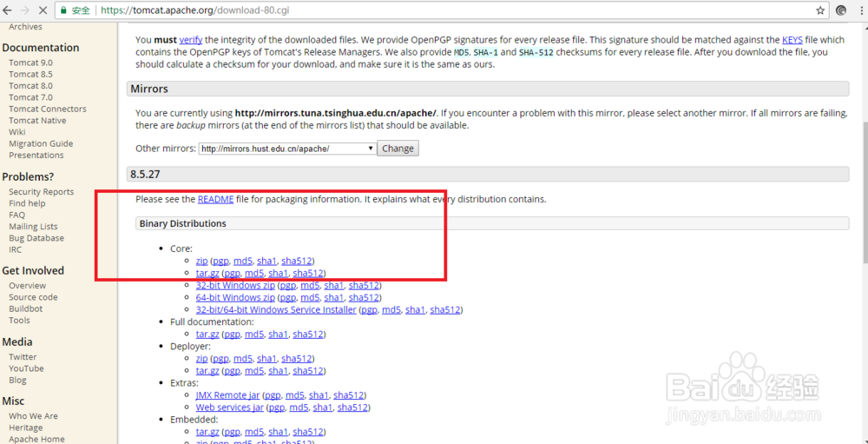Open Tomcat 8.5 documentation
Screen dimensions: 868x444
coord(31,74)
